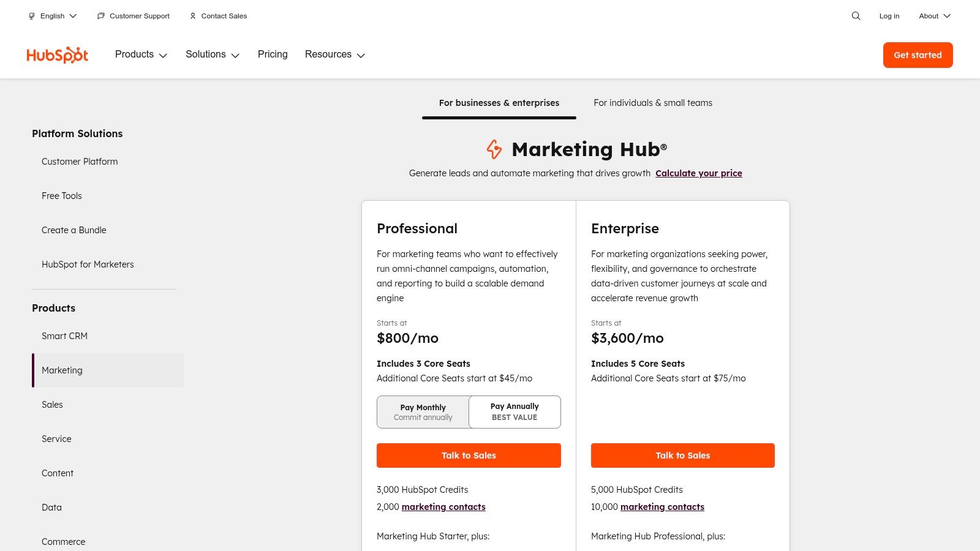Image resolution: width=980 pixels, height=551 pixels.
Task: Click the globe icon next to English
Action: click(31, 16)
